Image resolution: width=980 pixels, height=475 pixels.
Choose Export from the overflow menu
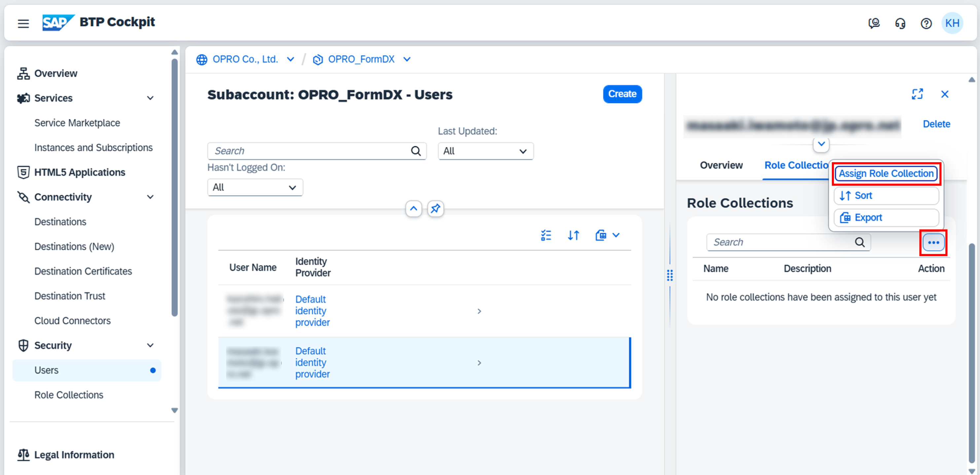pyautogui.click(x=886, y=217)
